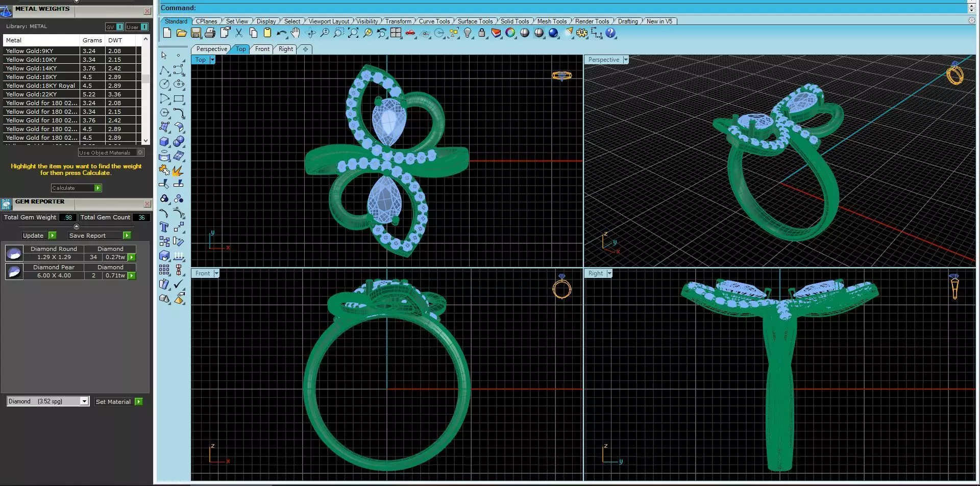Select the Yellow Gold:22KY row
This screenshot has height=486, width=980.
click(x=71, y=94)
